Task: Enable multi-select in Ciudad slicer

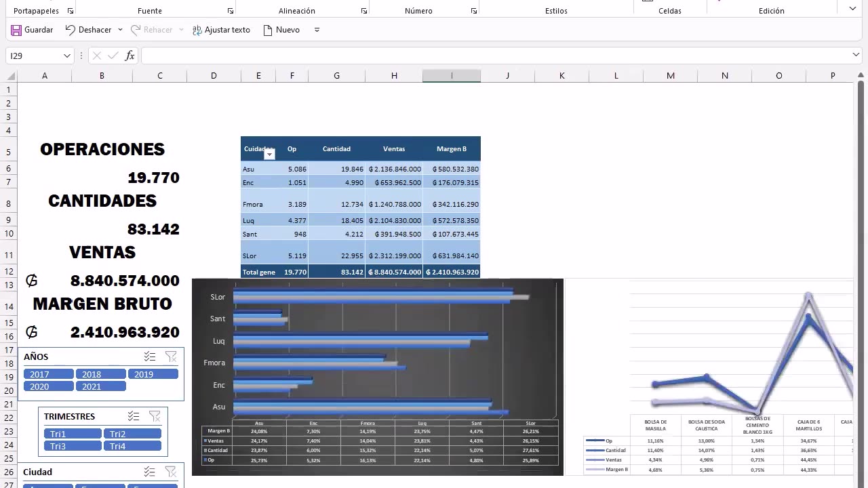Action: pyautogui.click(x=150, y=472)
